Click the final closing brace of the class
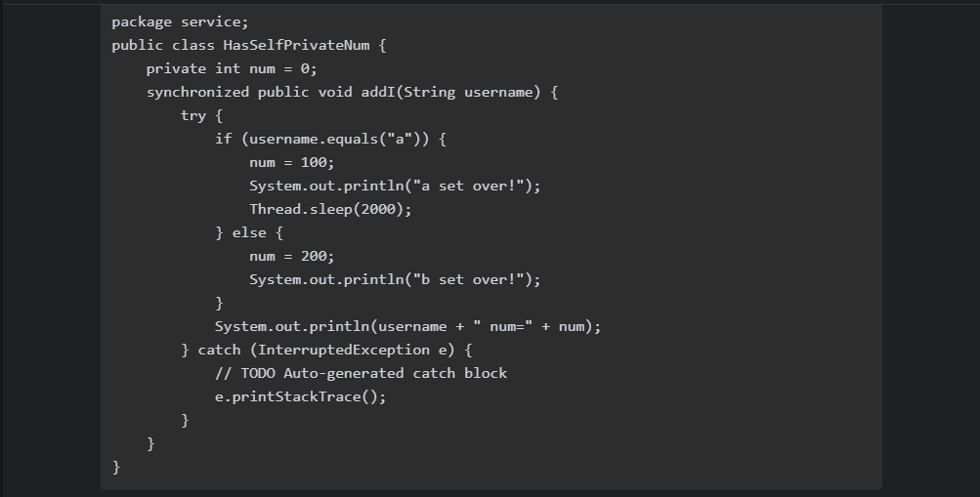 tap(115, 467)
